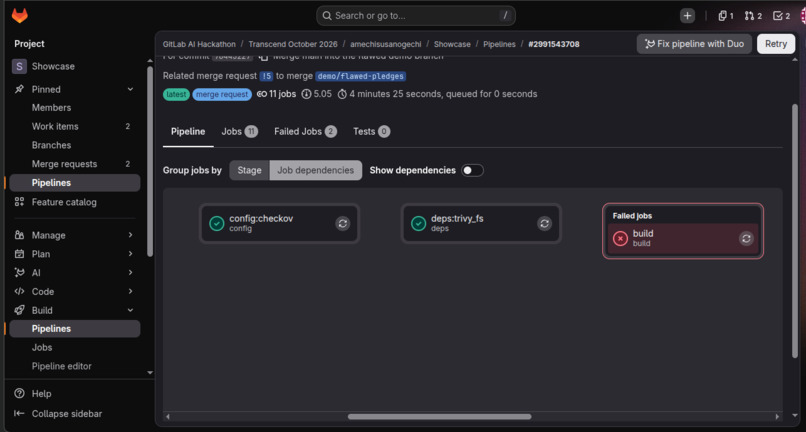Click the Retry pipeline button
Viewport: 806px width, 432px height.
point(776,44)
